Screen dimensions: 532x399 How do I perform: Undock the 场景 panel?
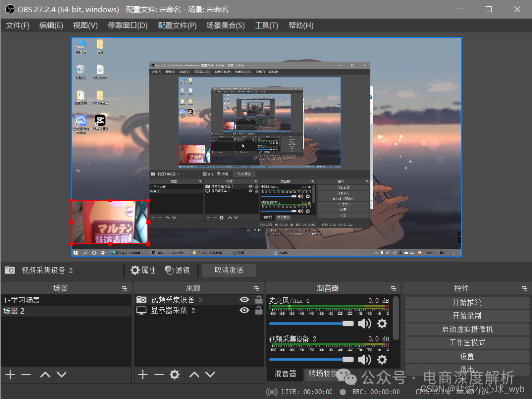pyautogui.click(x=124, y=288)
